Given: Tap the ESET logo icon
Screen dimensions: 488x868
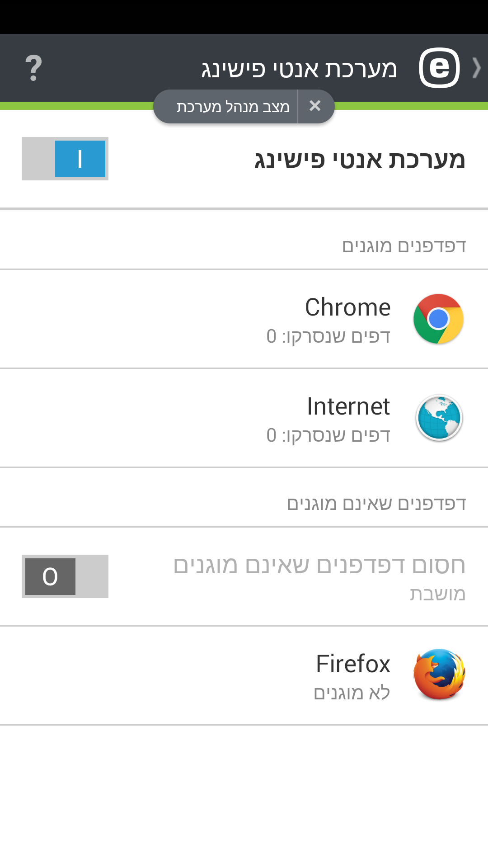Looking at the screenshot, I should 439,68.
